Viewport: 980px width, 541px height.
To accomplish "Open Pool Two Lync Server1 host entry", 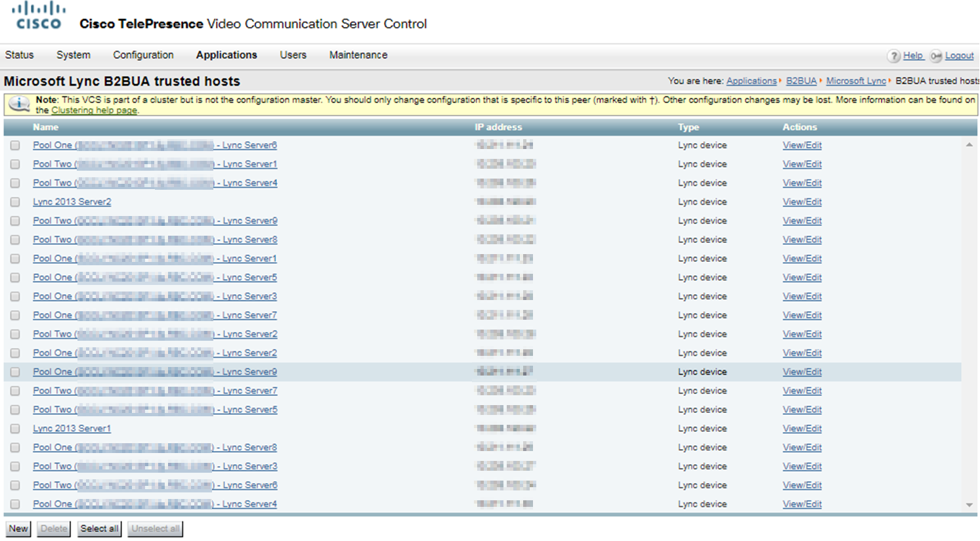I will point(155,164).
